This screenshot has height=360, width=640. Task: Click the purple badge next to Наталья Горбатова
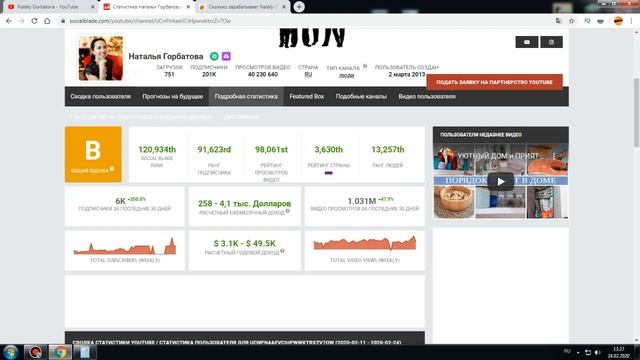pyautogui.click(x=226, y=56)
